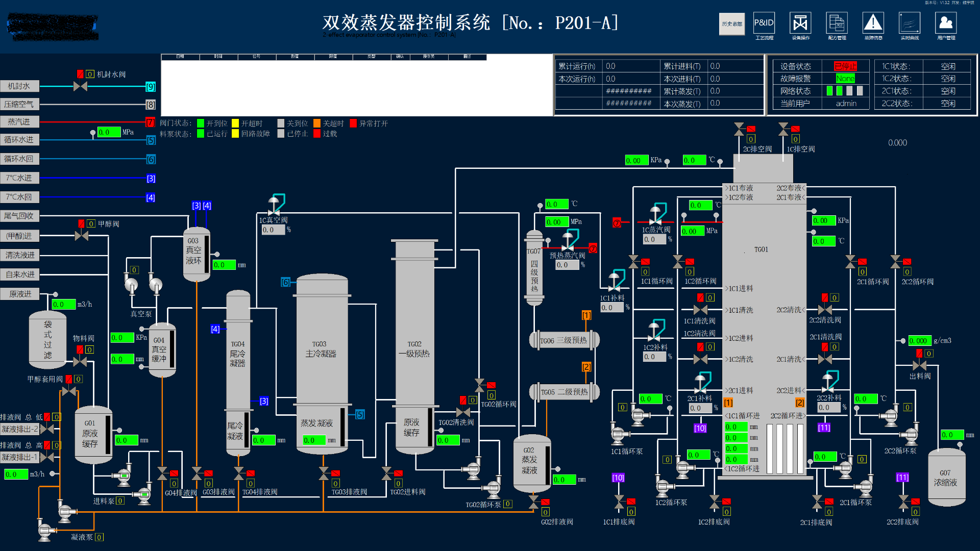Toggle the 1C1清洗阀 status box
The image size is (980, 551).
click(710, 298)
